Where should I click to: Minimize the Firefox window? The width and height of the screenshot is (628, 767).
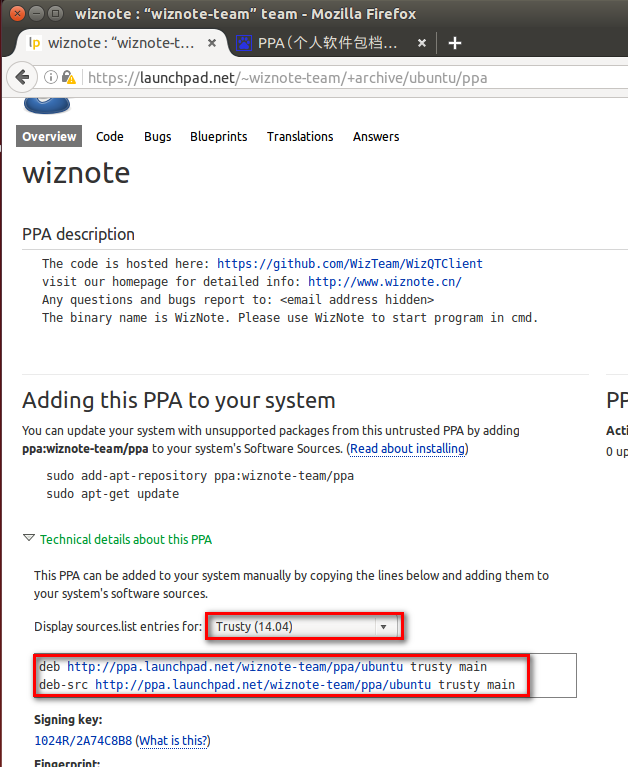(37, 13)
